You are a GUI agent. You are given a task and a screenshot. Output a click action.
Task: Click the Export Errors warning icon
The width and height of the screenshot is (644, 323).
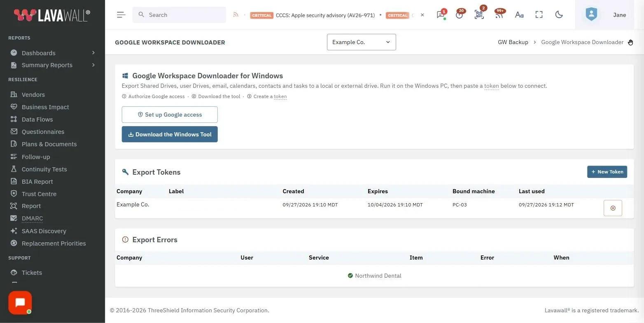tap(125, 239)
